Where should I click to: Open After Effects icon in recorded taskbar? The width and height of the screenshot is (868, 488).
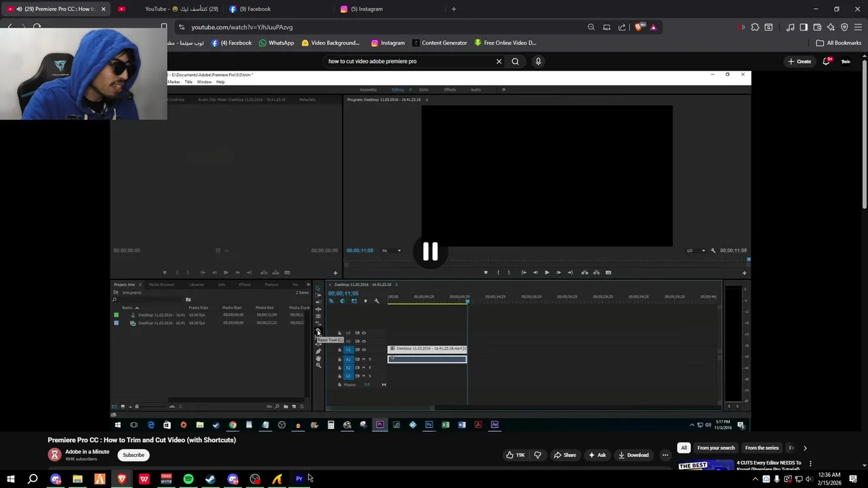(x=495, y=425)
